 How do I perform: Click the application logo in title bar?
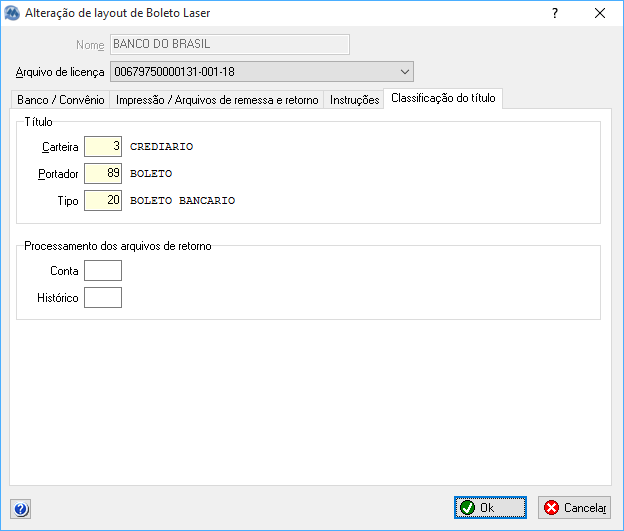pos(12,13)
